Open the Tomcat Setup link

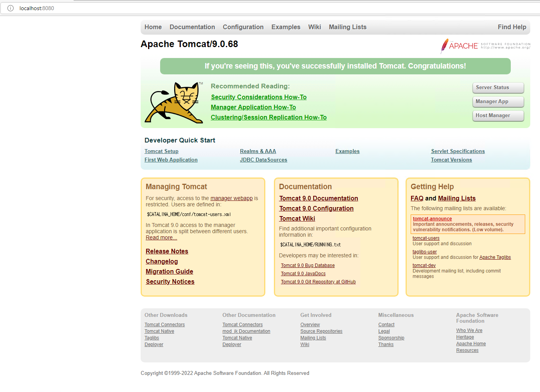pyautogui.click(x=161, y=151)
